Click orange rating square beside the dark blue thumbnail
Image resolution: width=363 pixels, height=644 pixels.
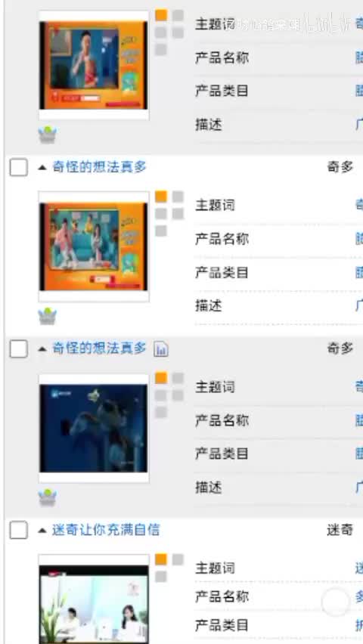161,378
